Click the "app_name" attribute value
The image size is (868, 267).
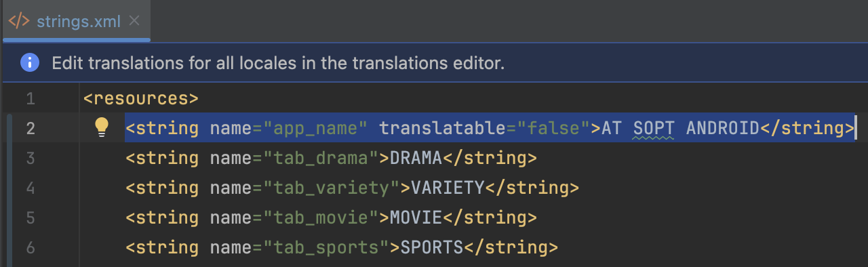click(315, 128)
